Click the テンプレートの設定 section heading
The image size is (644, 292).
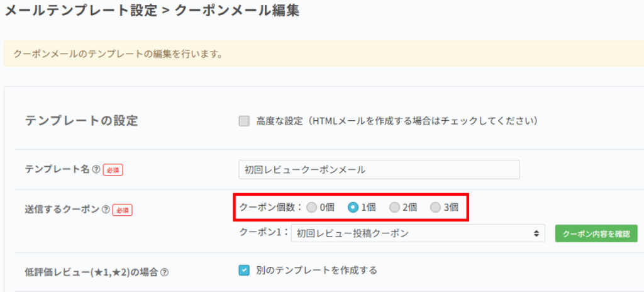(x=81, y=121)
